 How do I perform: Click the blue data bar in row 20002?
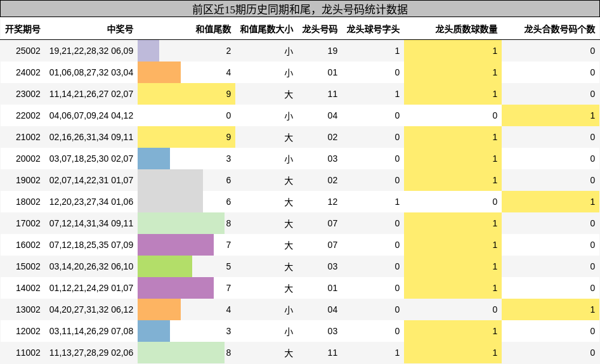pos(154,159)
